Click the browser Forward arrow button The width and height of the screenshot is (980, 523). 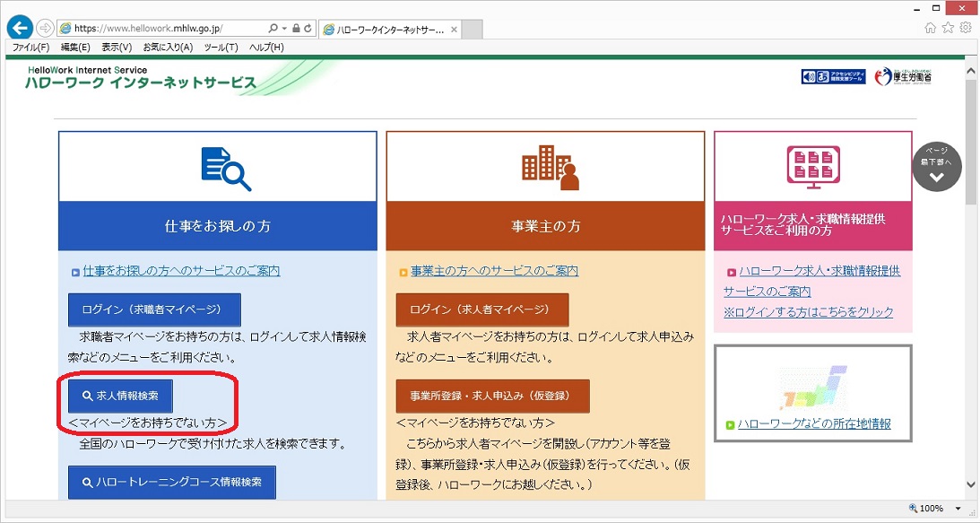(45, 28)
